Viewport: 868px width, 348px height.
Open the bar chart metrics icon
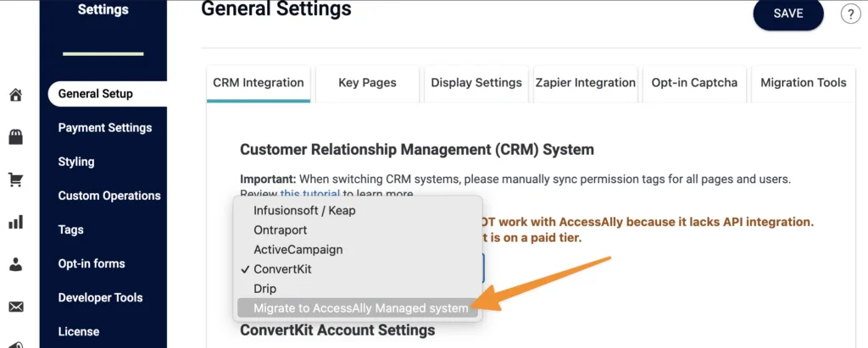coord(16,223)
